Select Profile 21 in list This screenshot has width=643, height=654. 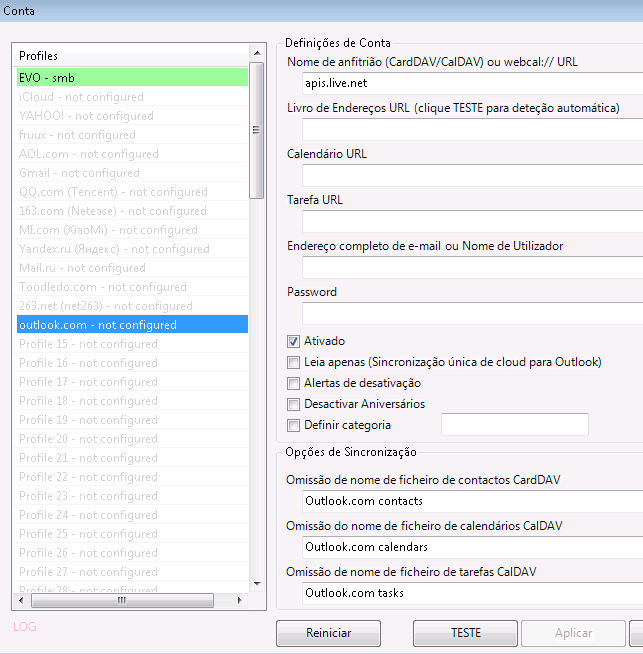click(132, 458)
